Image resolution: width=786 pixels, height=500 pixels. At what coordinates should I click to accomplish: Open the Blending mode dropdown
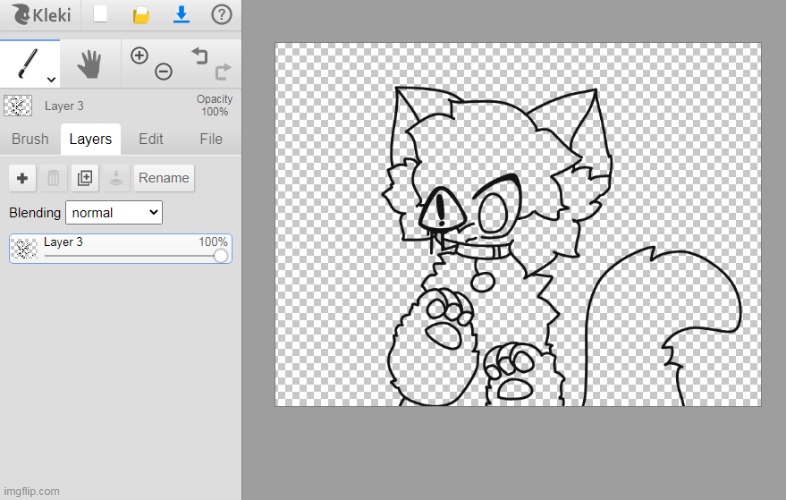[x=113, y=212]
